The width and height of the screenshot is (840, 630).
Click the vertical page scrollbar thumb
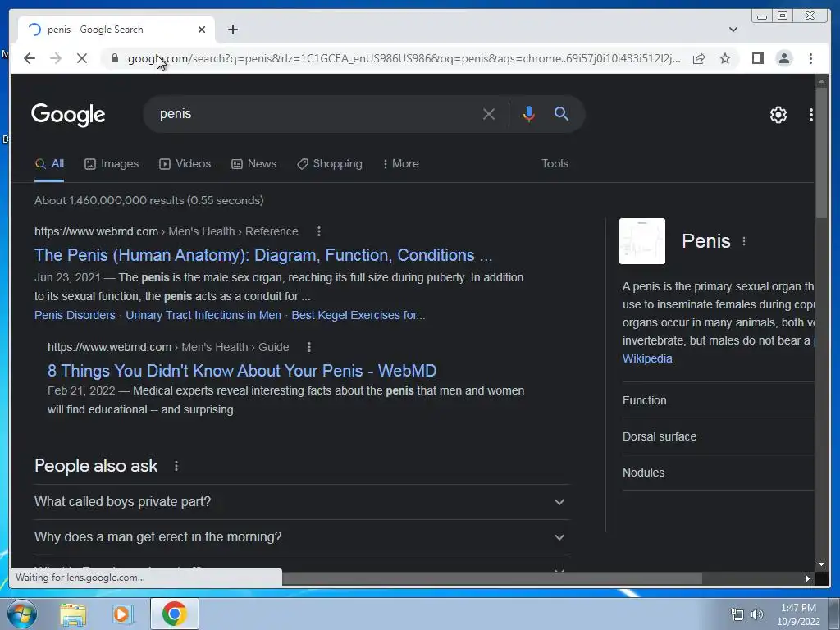click(x=821, y=153)
